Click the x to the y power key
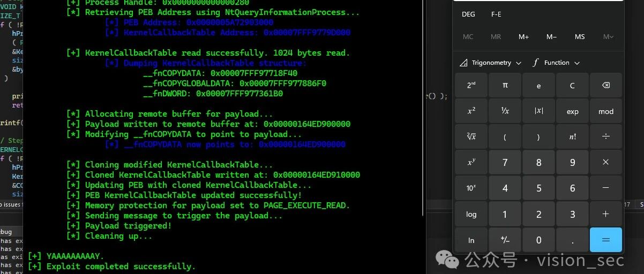Image resolution: width=644 pixels, height=274 pixels. [x=471, y=163]
